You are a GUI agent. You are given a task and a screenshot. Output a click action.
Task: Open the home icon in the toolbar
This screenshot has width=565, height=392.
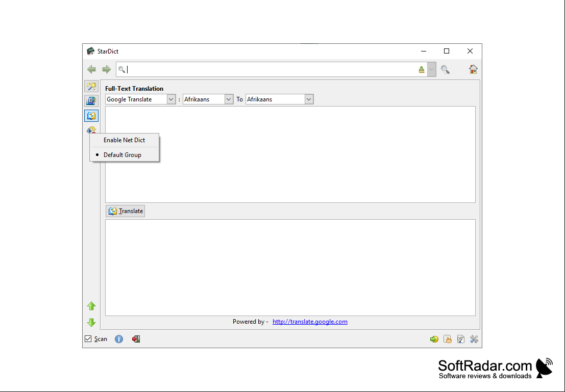pos(473,69)
